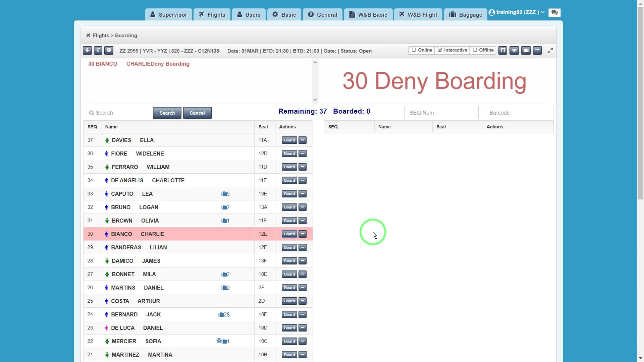The width and height of the screenshot is (644, 362).
Task: Enable the Online checkbox
Action: 414,50
